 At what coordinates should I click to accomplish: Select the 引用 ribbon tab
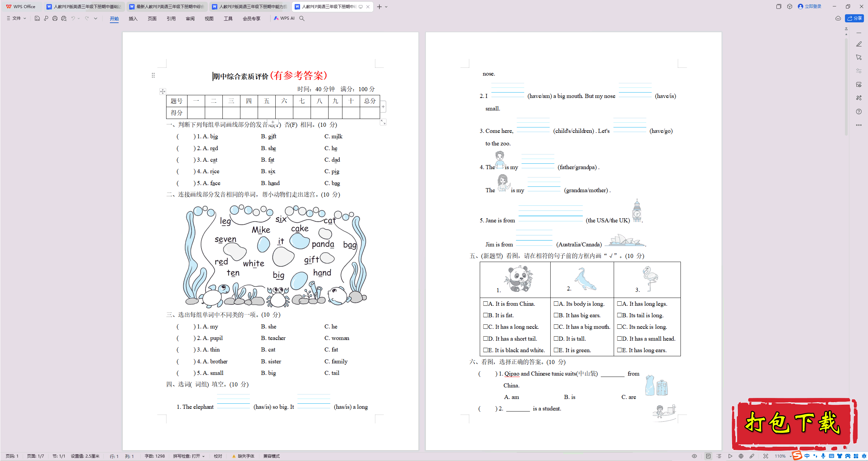tap(171, 19)
